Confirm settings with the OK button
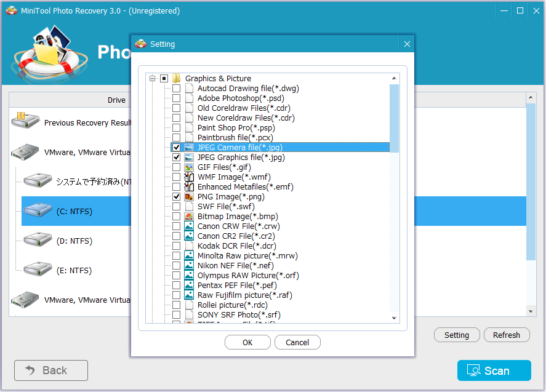Screen dimensions: 546x392 pyautogui.click(x=247, y=342)
